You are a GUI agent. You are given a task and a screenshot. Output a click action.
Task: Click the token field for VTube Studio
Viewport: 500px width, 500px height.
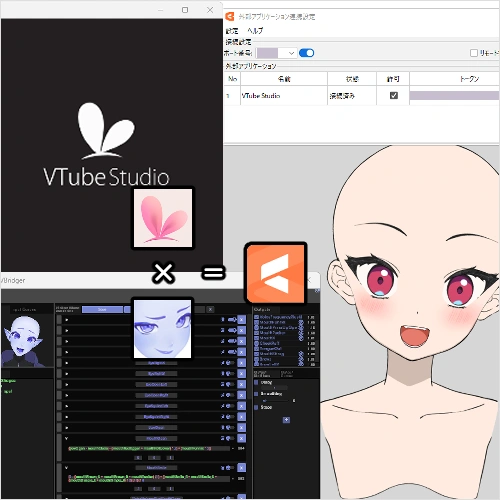[x=454, y=95]
